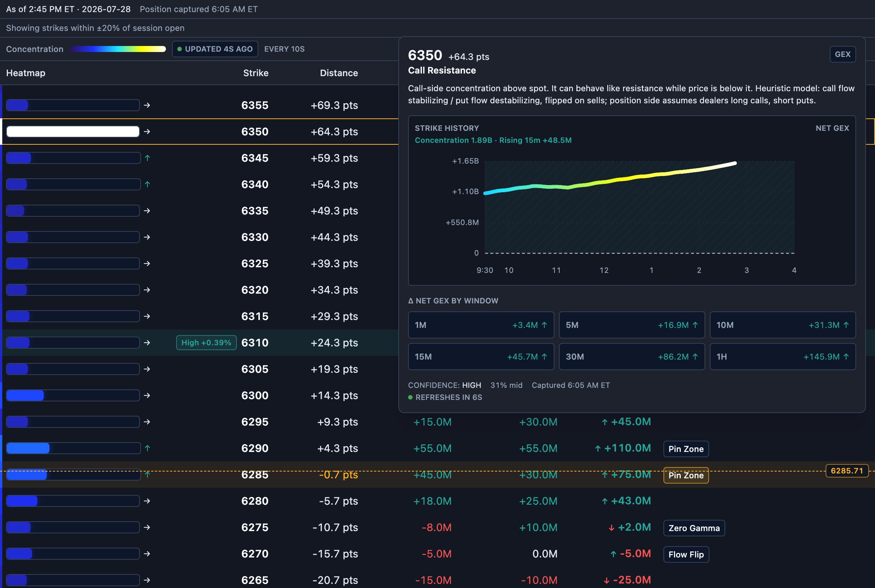Select the 10M net GEX window card
Viewport: 875px width, 588px height.
click(x=783, y=325)
